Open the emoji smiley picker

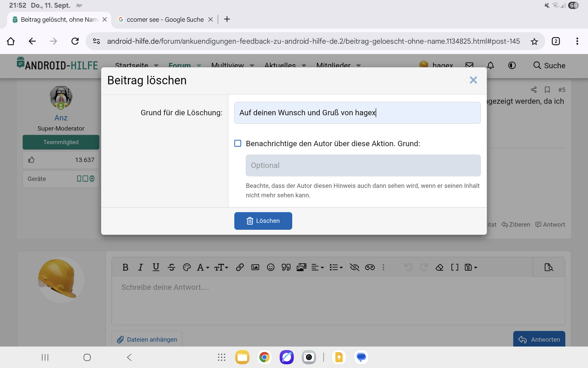point(270,267)
